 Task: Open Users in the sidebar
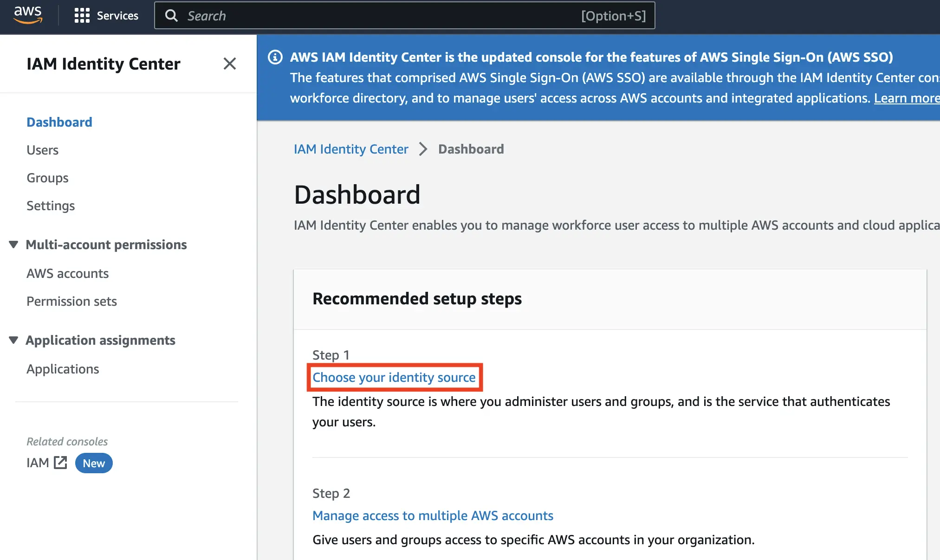(x=42, y=150)
